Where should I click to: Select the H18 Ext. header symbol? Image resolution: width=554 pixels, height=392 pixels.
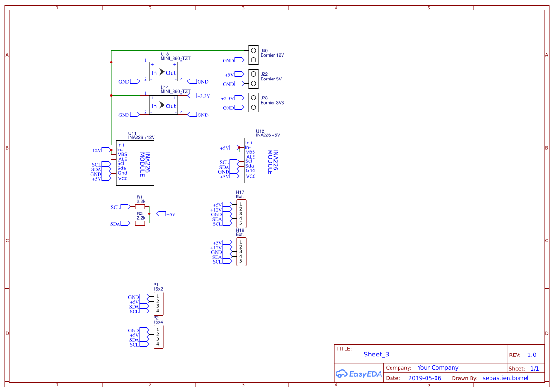[x=241, y=251]
